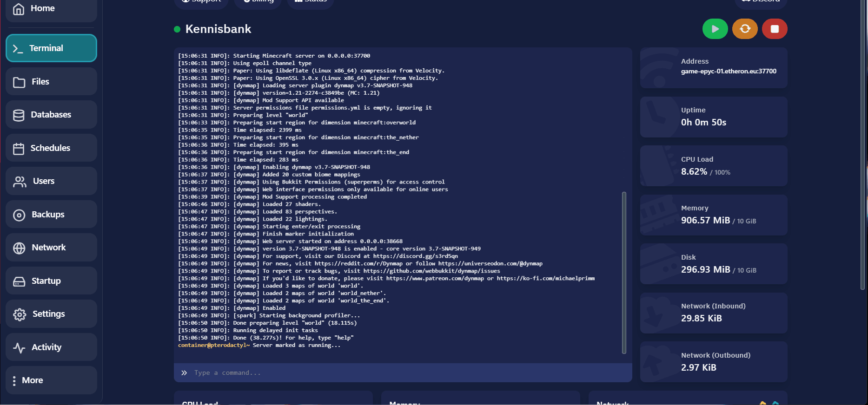Image resolution: width=868 pixels, height=405 pixels.
Task: Click the Activity pulse icon
Action: (19, 348)
